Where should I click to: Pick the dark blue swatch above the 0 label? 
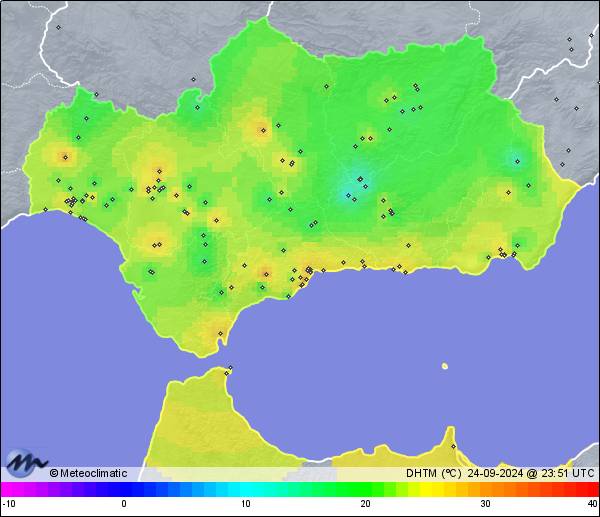[x=124, y=489]
